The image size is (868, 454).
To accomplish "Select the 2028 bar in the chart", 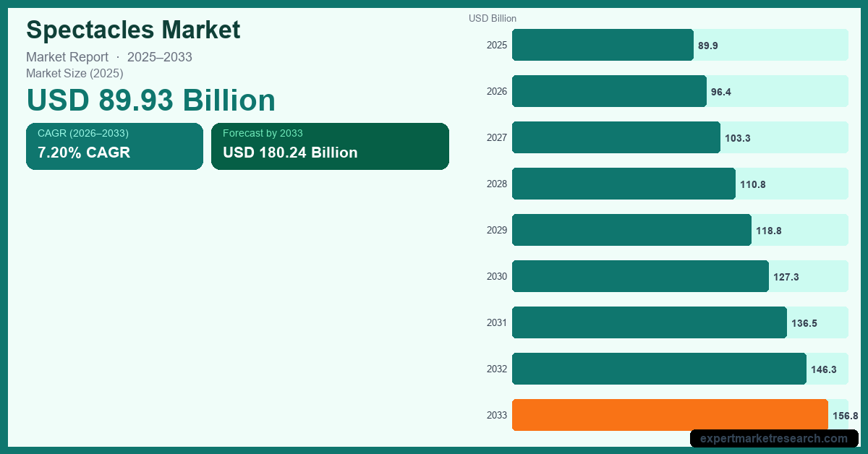I will pyautogui.click(x=624, y=184).
